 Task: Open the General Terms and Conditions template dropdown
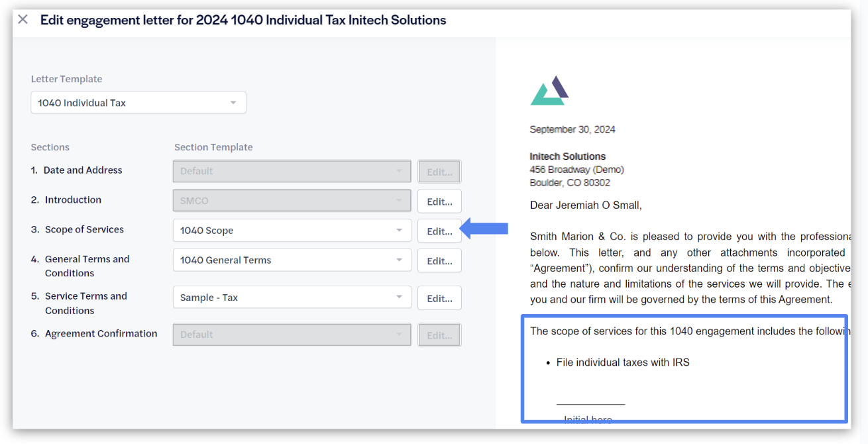(x=292, y=260)
